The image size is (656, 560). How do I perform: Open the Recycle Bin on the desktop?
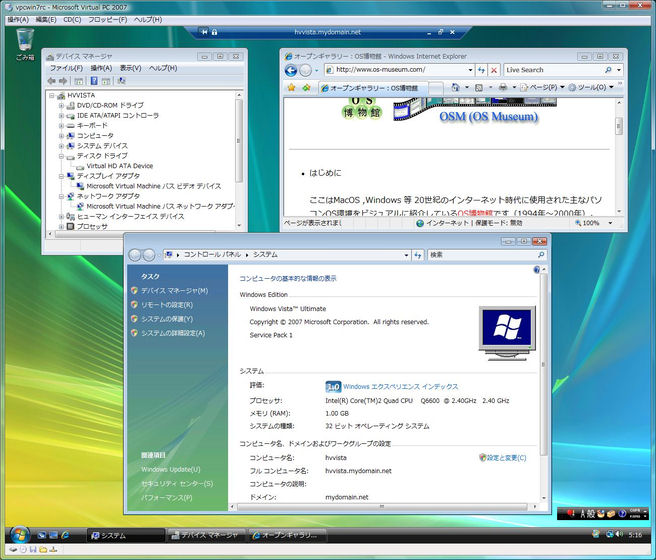click(x=24, y=44)
